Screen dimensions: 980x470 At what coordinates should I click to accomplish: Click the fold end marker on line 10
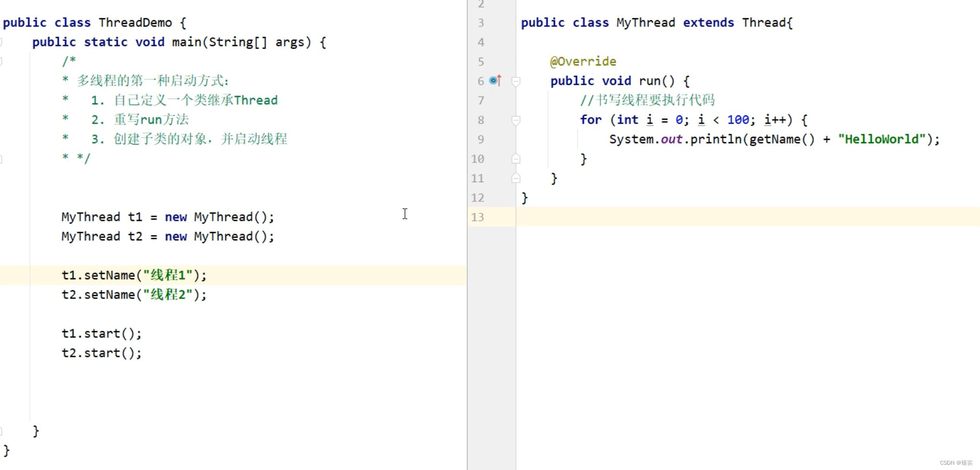point(516,159)
